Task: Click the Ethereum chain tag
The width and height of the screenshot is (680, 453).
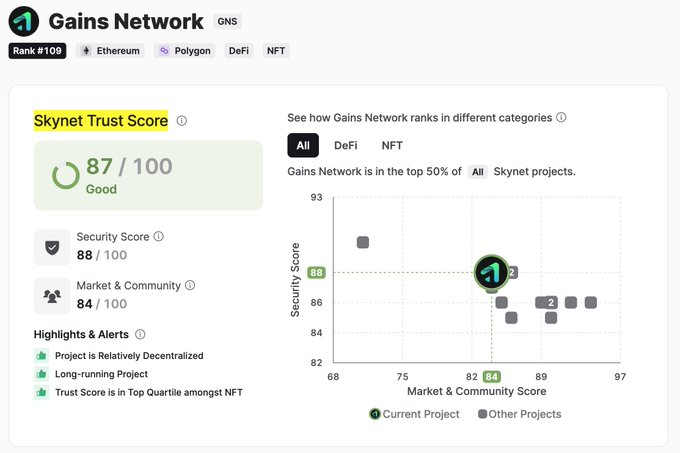Action: pyautogui.click(x=110, y=51)
